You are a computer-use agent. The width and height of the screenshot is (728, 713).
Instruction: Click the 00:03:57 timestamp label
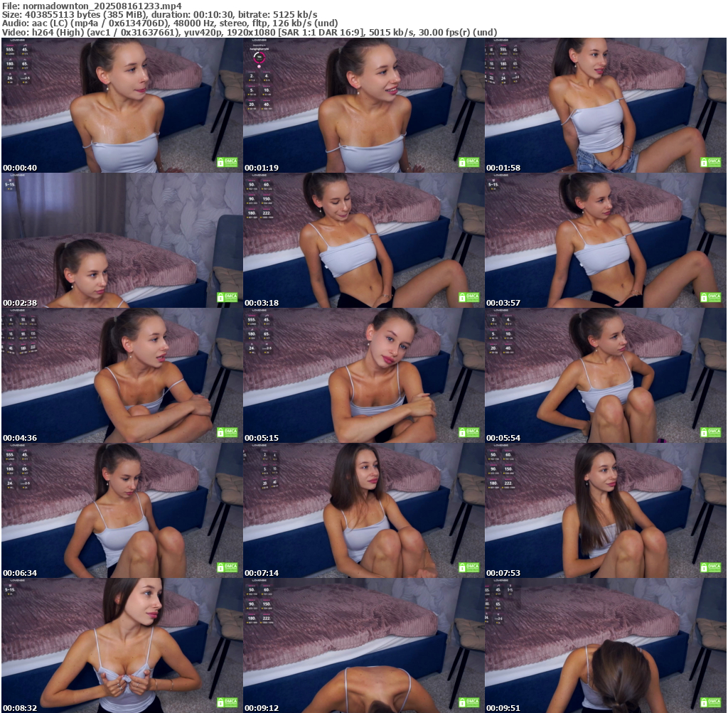click(503, 303)
